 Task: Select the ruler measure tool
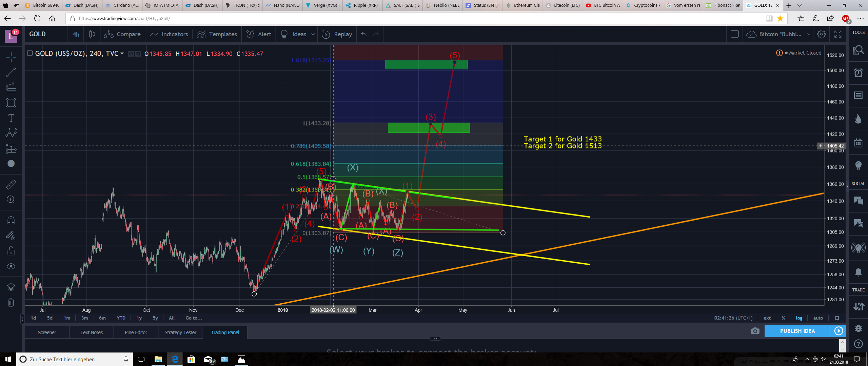11,184
